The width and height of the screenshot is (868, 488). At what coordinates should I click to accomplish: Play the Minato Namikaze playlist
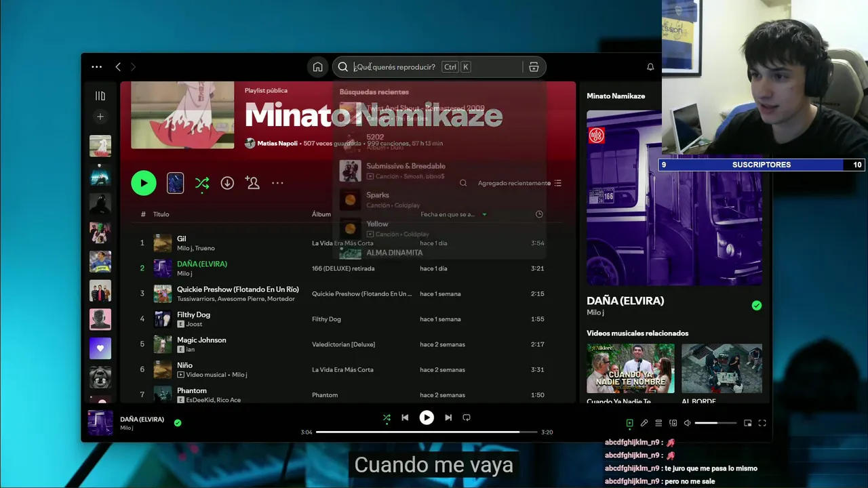[144, 183]
